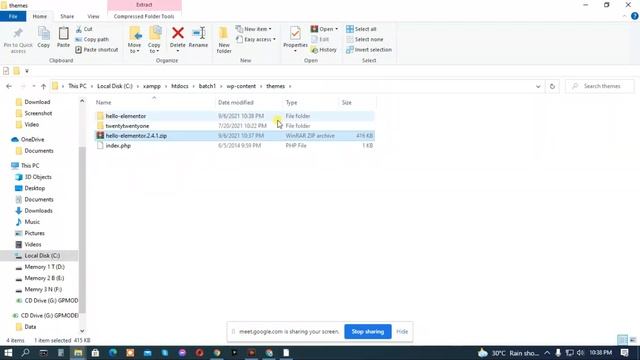Open the taskbar Search icon
This screenshot has height=360, width=640.
pyautogui.click(x=25, y=353)
